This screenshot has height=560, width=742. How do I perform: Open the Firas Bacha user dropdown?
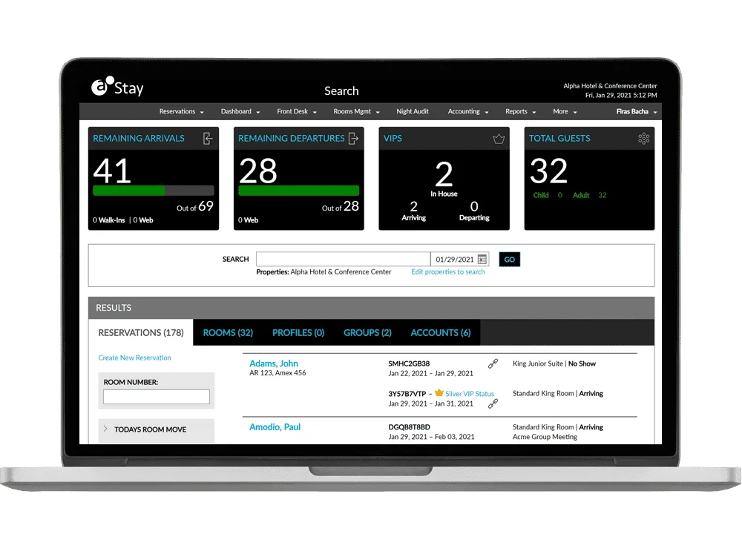tap(637, 112)
